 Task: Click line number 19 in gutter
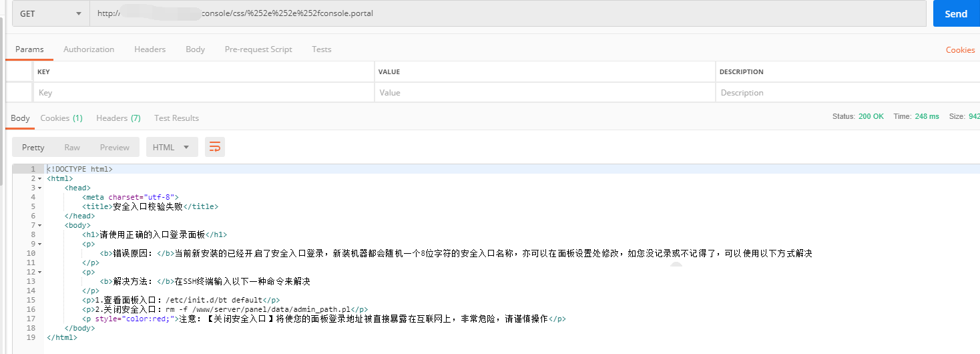[x=31, y=338]
